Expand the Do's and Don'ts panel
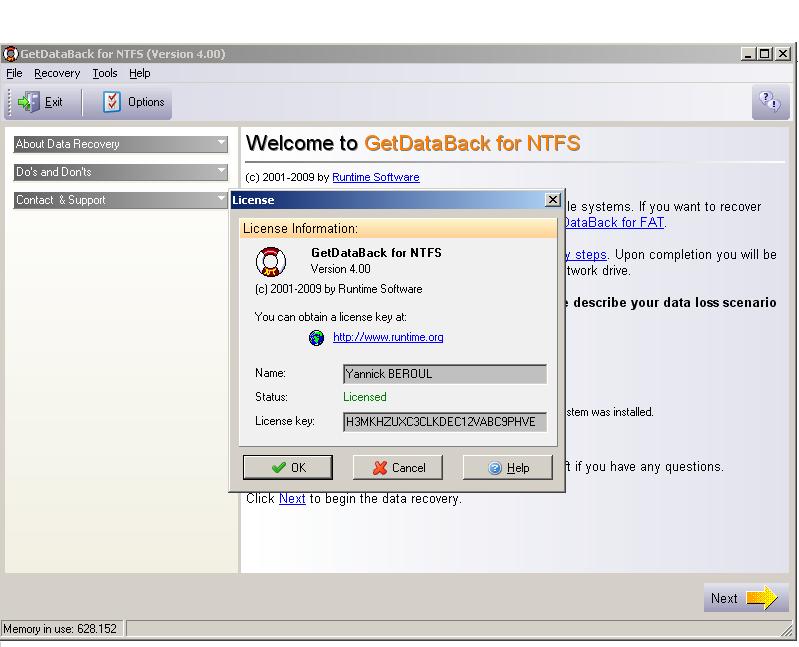The image size is (799, 647). (x=120, y=172)
